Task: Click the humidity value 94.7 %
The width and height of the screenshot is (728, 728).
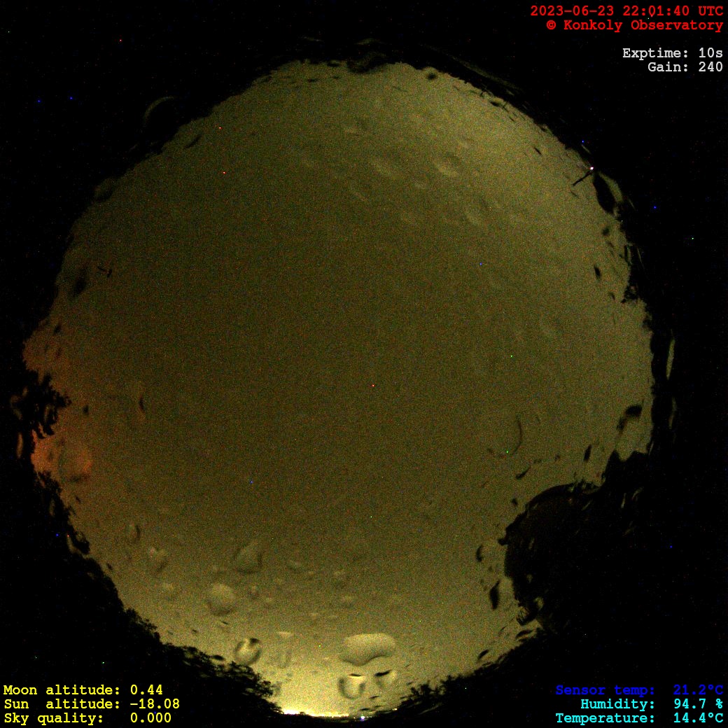Action: pyautogui.click(x=698, y=704)
